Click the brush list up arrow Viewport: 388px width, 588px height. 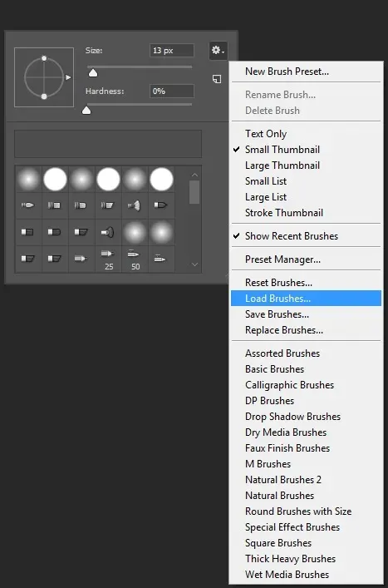pos(194,175)
